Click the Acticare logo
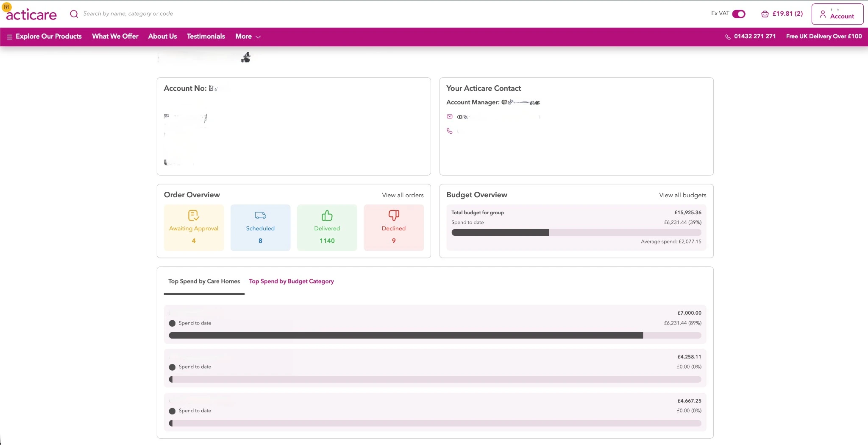 pyautogui.click(x=31, y=14)
